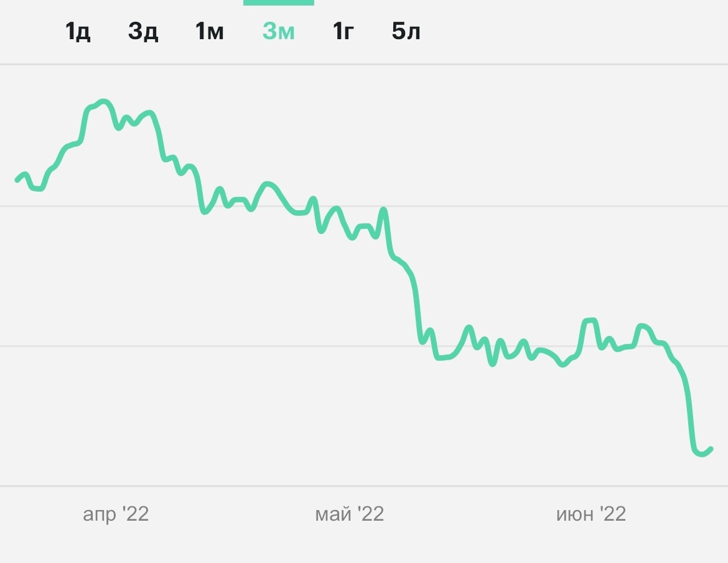Click the horizontal separator line below the period tabs
Viewport: 728px width, 563px height.
click(364, 64)
